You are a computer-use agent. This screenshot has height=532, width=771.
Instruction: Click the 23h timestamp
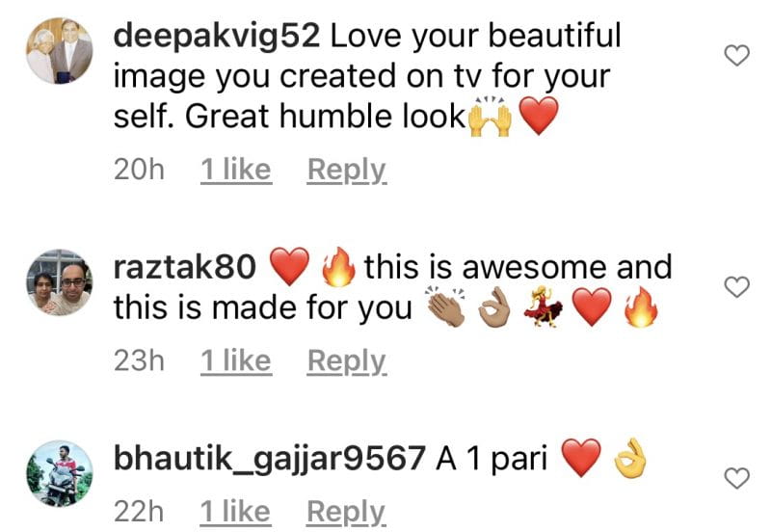[x=139, y=361]
